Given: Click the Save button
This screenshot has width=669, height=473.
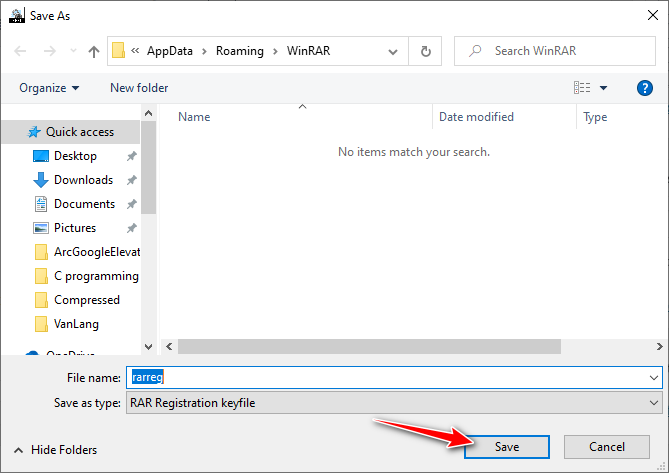Looking at the screenshot, I should pos(507,447).
